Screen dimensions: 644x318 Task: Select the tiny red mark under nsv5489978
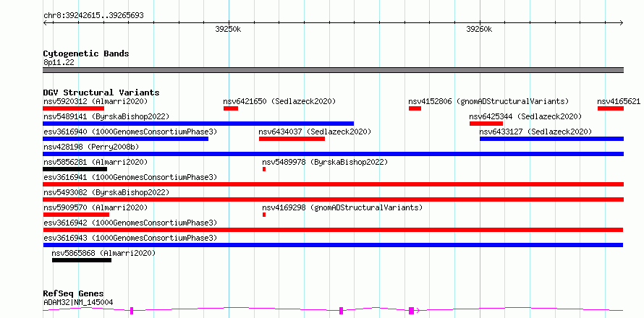pyautogui.click(x=264, y=169)
